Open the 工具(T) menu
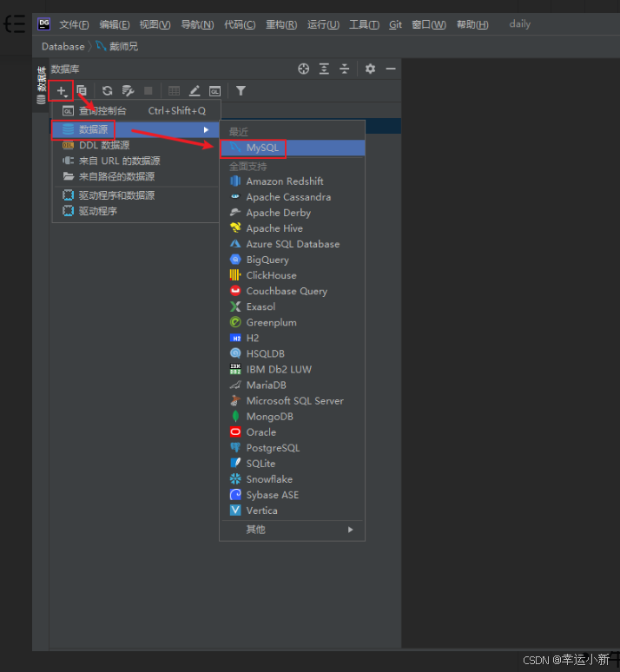Viewport: 620px width, 672px height. [x=364, y=24]
